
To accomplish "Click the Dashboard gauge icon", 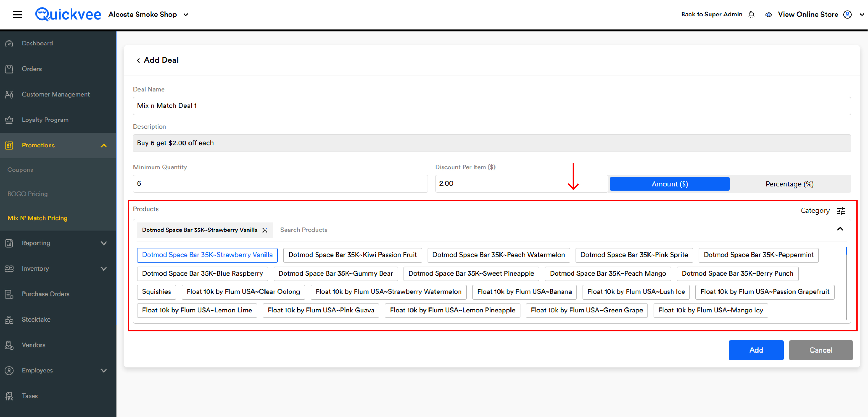I will (9, 43).
